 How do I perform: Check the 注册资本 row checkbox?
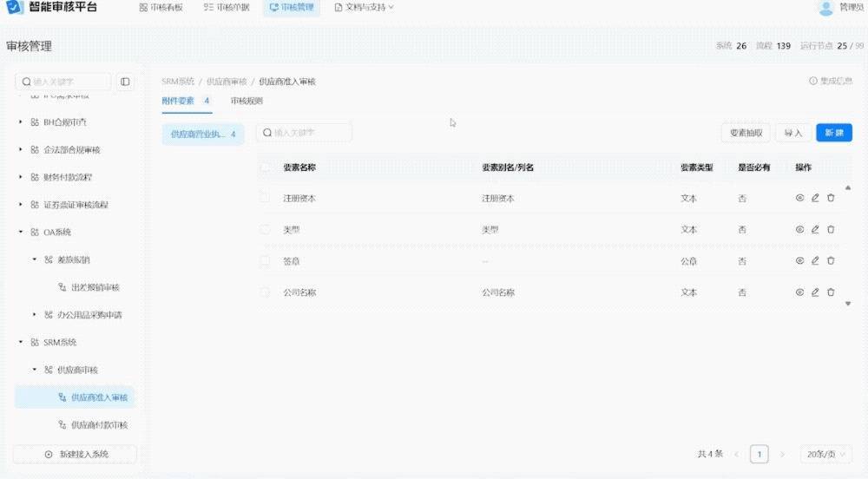(265, 198)
